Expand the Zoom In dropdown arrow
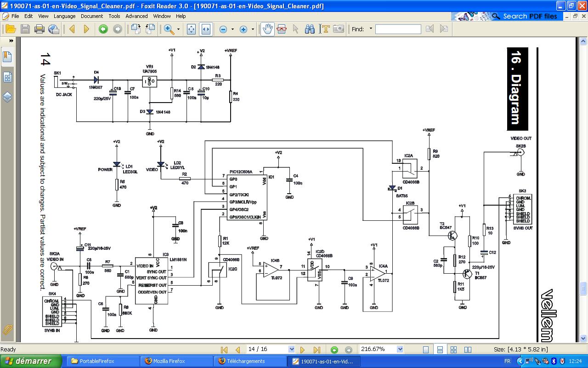 click(x=253, y=29)
